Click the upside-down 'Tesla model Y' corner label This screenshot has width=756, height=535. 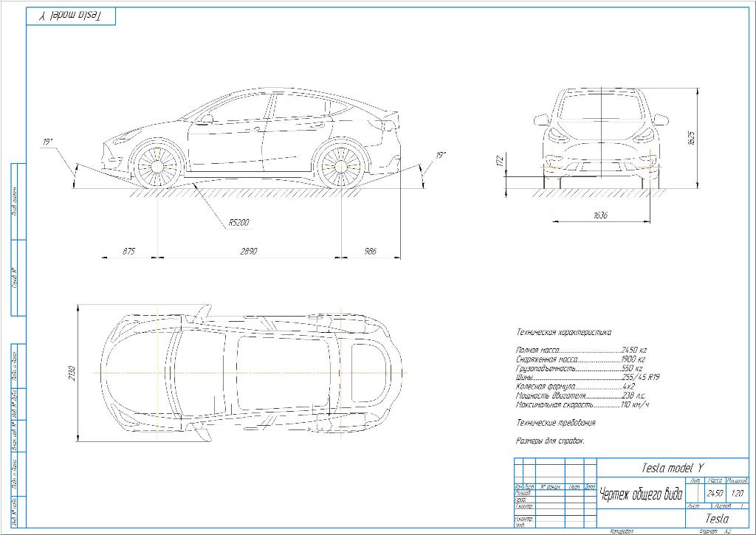(x=70, y=15)
